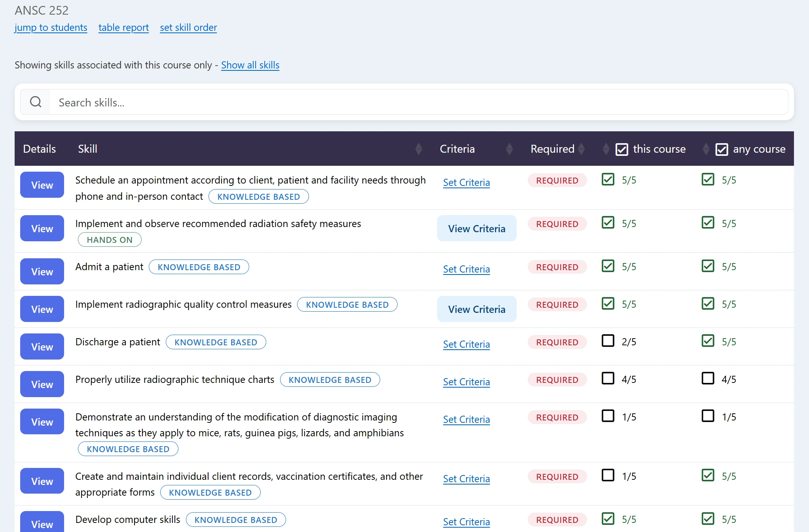Image resolution: width=809 pixels, height=532 pixels.
Task: Click Set Criteria for Develop computer skills
Action: click(466, 522)
